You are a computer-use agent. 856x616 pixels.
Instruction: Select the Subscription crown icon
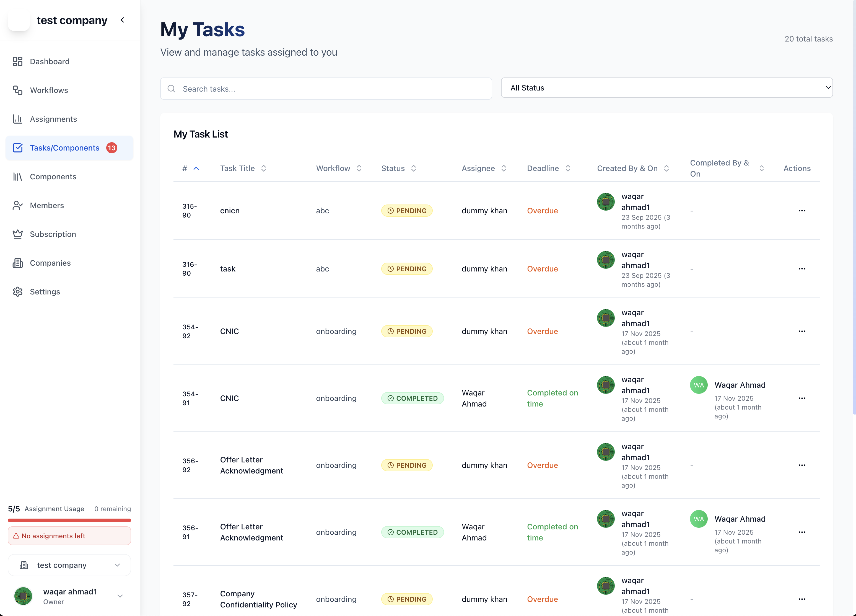tap(18, 234)
